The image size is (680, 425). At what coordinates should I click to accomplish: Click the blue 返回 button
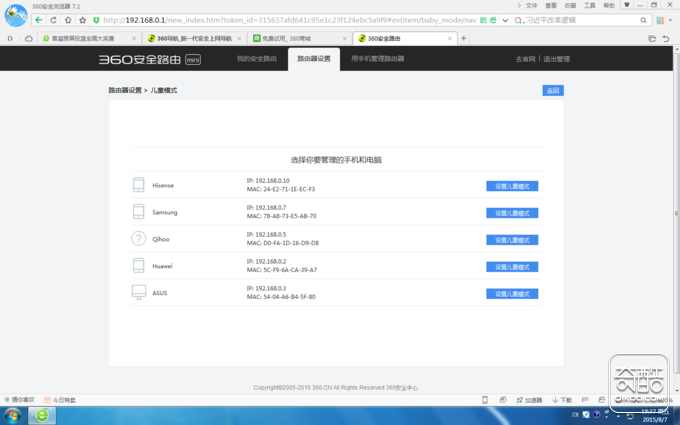[x=553, y=90]
